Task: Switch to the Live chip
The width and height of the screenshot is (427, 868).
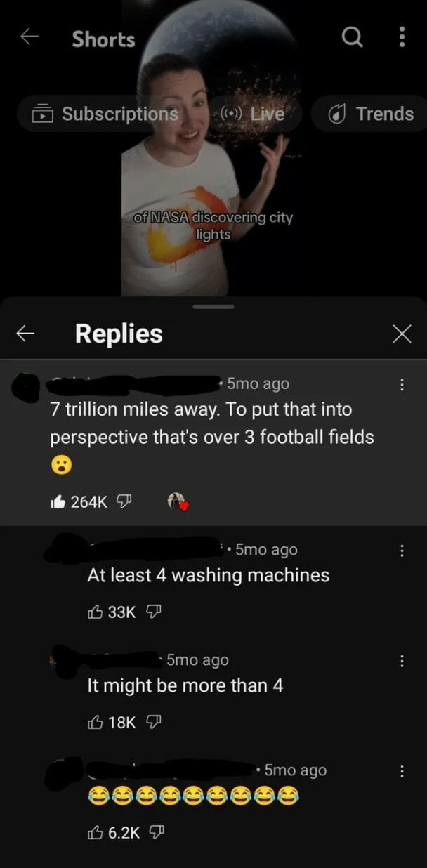Action: [251, 113]
